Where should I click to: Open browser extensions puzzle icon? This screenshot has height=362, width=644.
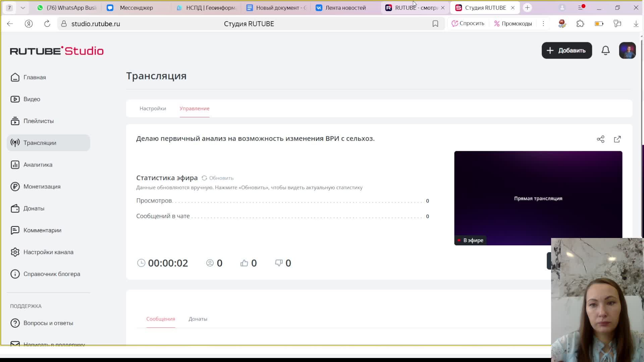coord(580,24)
